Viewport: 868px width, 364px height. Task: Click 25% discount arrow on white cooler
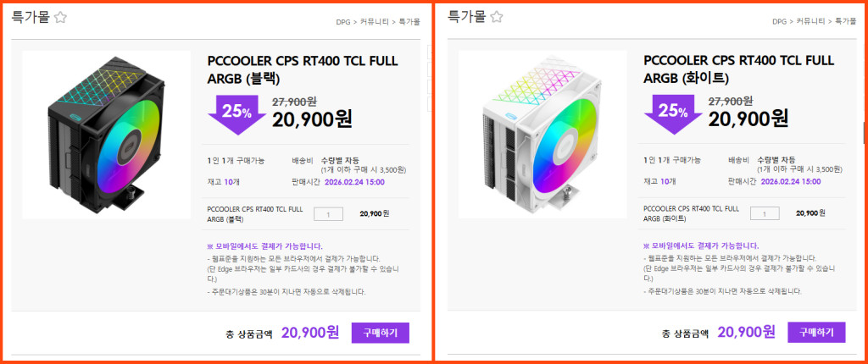(673, 114)
